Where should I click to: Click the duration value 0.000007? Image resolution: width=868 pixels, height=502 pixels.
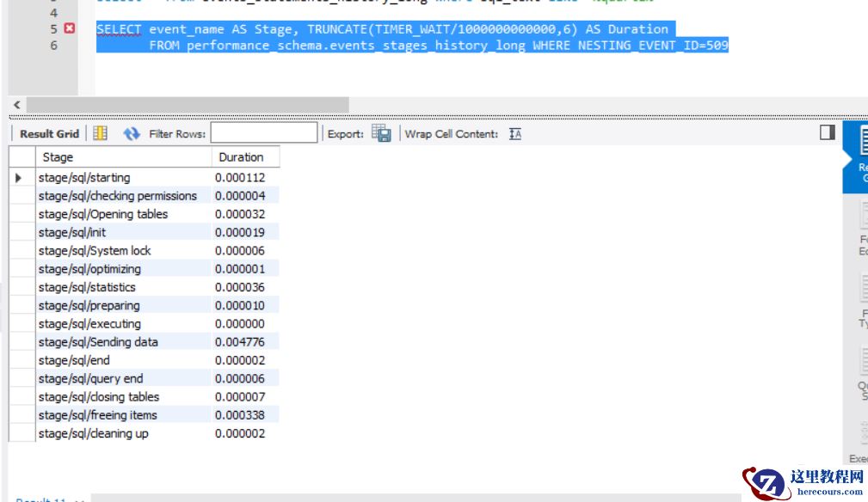[x=240, y=396]
